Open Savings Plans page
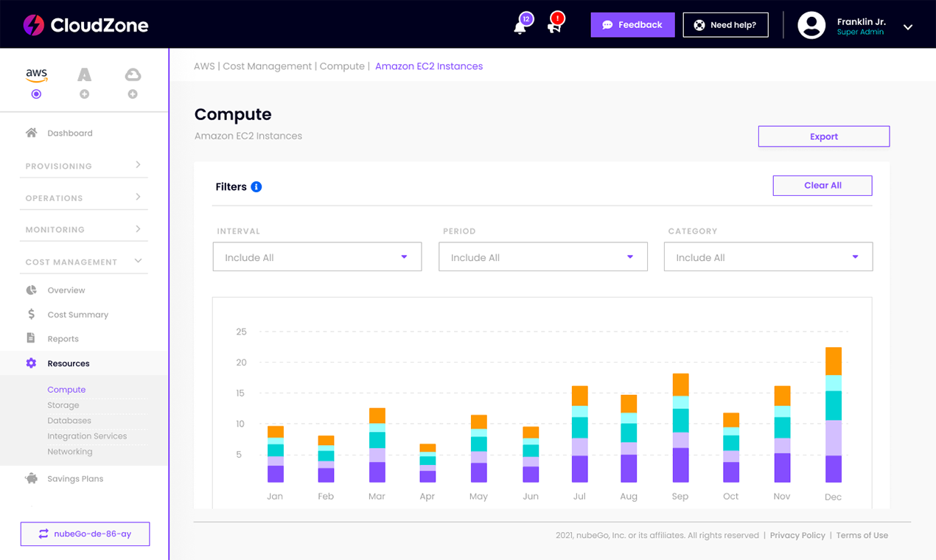 point(75,479)
